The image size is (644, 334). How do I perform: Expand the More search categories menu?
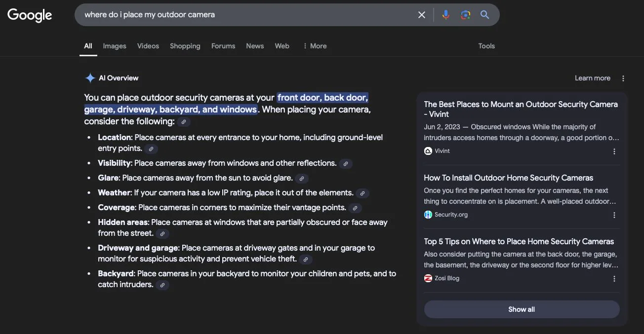click(315, 46)
